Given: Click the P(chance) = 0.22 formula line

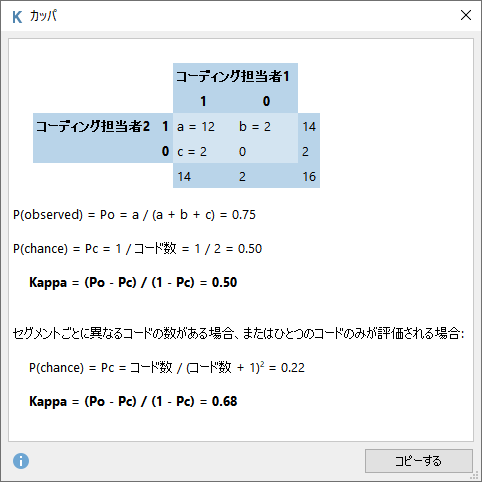Looking at the screenshot, I should click(167, 367).
